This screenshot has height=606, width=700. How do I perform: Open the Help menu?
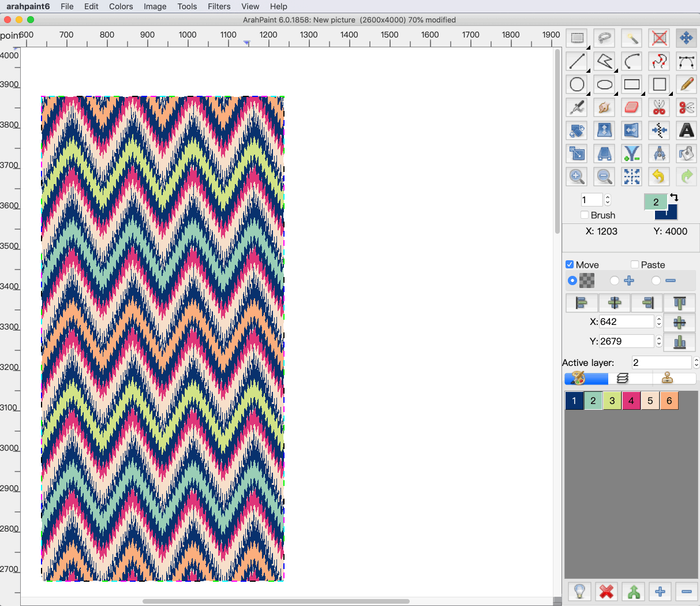(x=279, y=6)
